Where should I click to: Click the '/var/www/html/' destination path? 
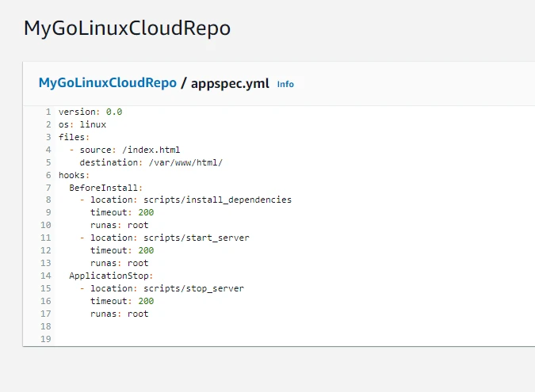tap(185, 162)
